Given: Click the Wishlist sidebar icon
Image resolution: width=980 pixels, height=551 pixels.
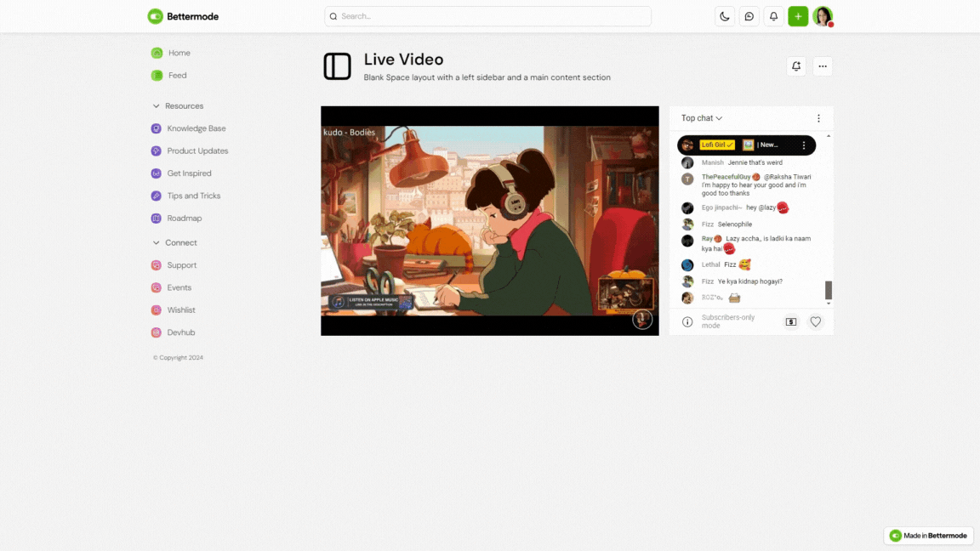Looking at the screenshot, I should click(157, 310).
